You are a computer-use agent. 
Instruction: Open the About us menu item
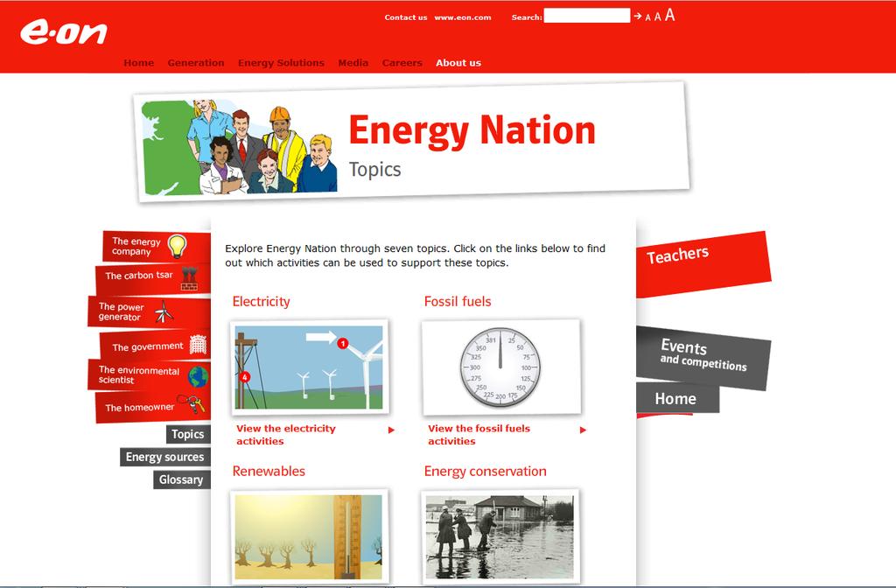tap(458, 63)
